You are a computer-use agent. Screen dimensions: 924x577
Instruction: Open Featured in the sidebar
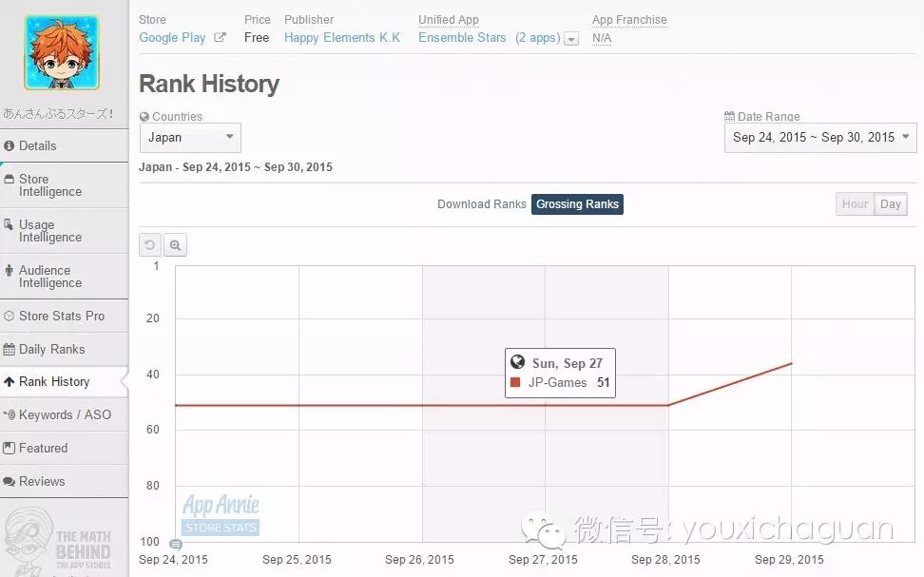point(65,448)
